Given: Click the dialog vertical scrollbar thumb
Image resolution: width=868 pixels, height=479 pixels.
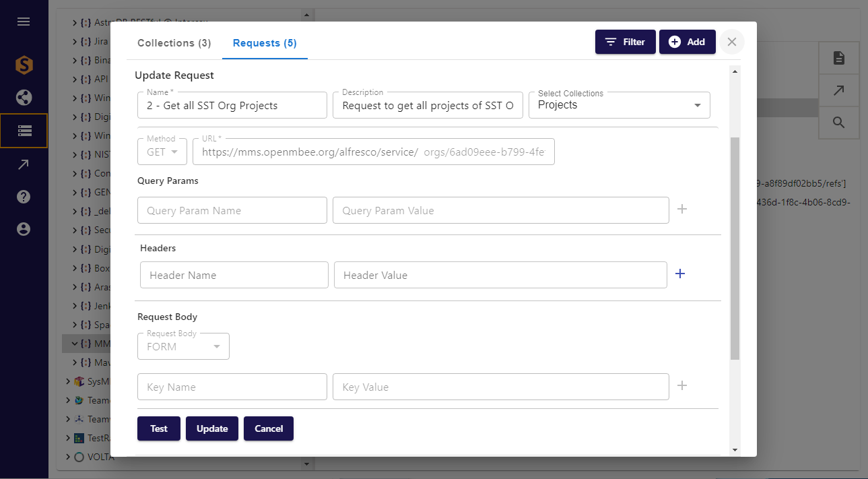Looking at the screenshot, I should click(x=735, y=248).
